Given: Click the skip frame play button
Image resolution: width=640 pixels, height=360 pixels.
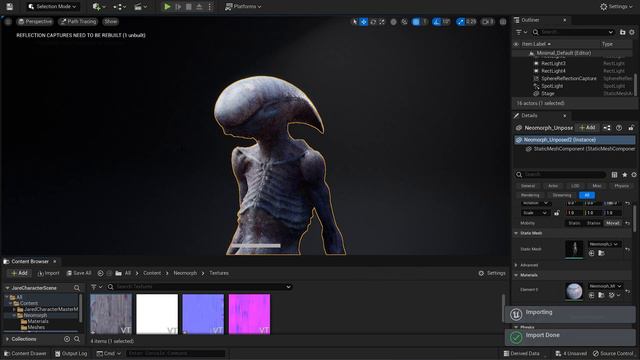Looking at the screenshot, I should pos(178,7).
